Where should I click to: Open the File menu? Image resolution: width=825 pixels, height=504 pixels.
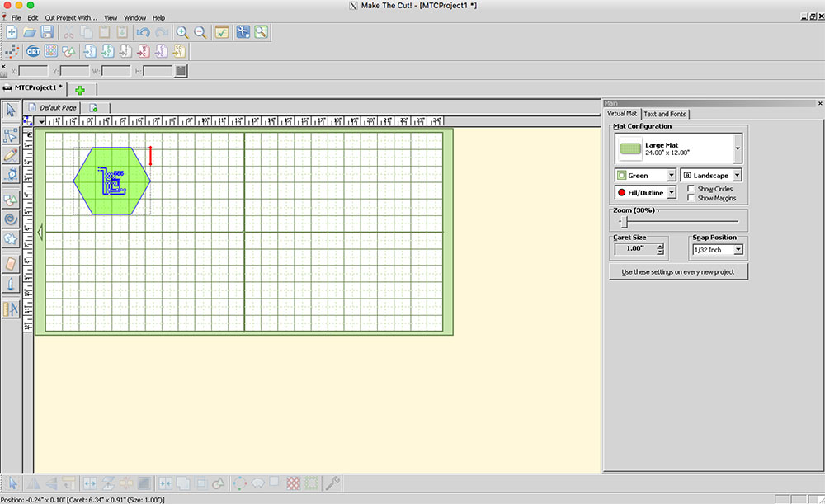tap(16, 17)
